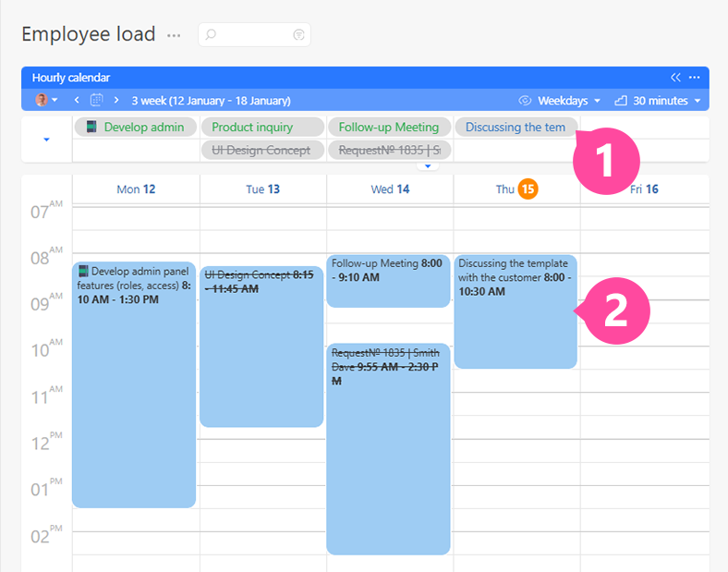Open the 30 minutes interval dropdown

tap(666, 100)
